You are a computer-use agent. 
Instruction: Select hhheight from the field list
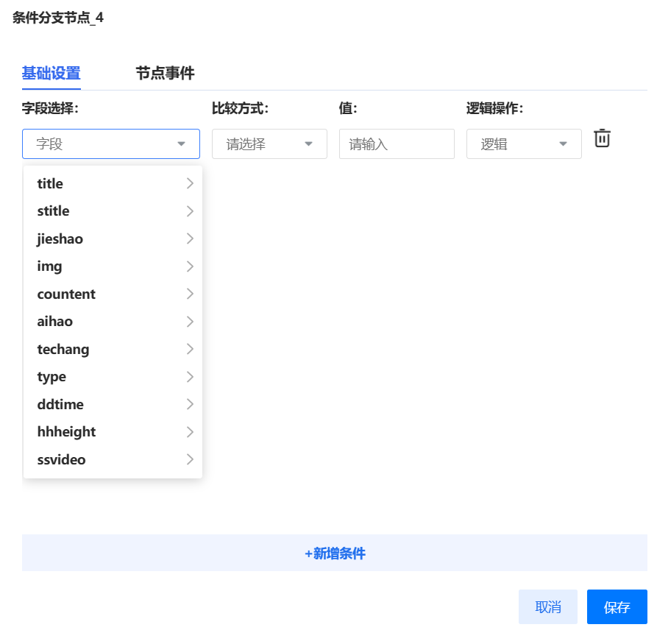click(x=66, y=432)
